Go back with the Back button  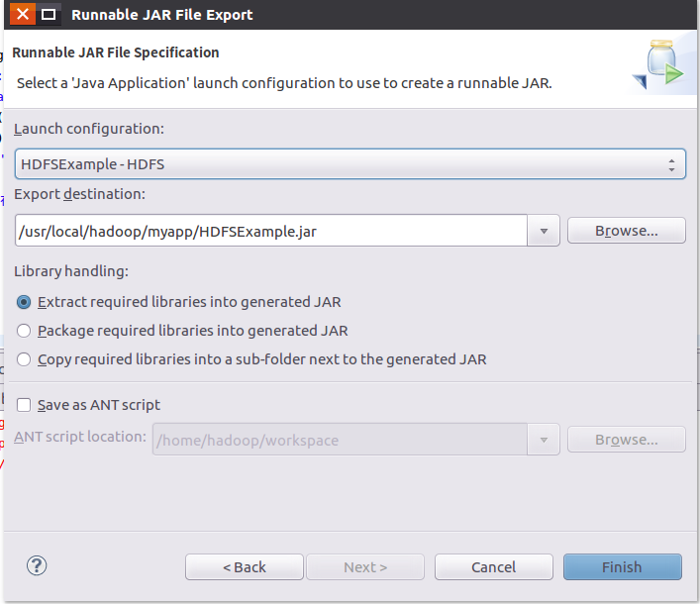tap(244, 567)
